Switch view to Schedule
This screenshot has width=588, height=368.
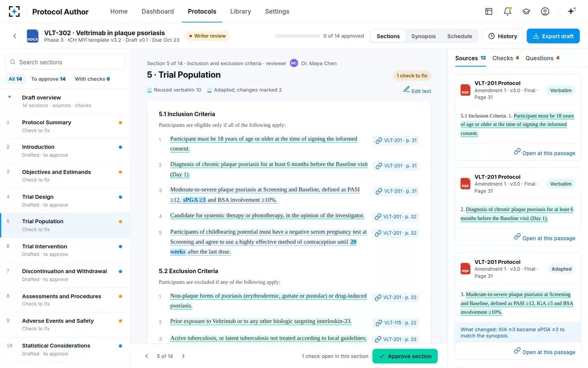pyautogui.click(x=459, y=36)
